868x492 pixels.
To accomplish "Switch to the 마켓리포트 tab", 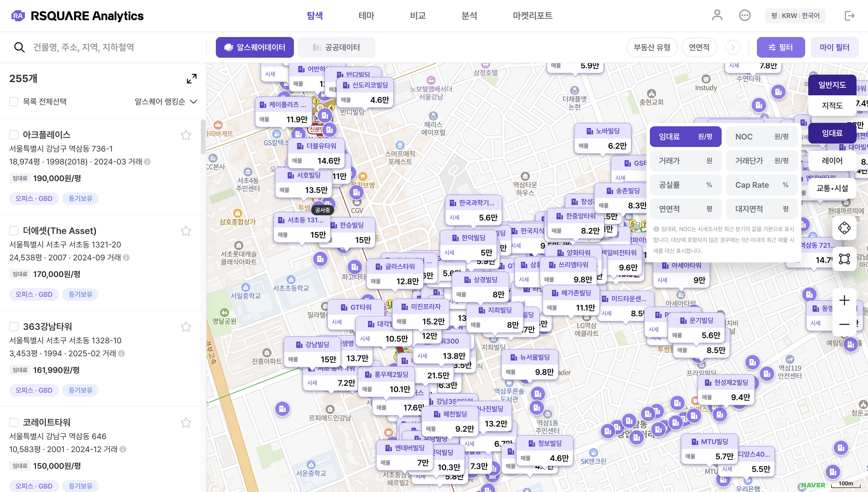I will [x=532, y=16].
